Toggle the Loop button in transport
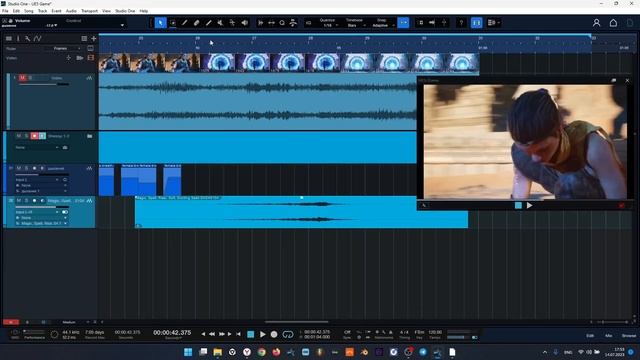640x360 pixels. [x=288, y=334]
